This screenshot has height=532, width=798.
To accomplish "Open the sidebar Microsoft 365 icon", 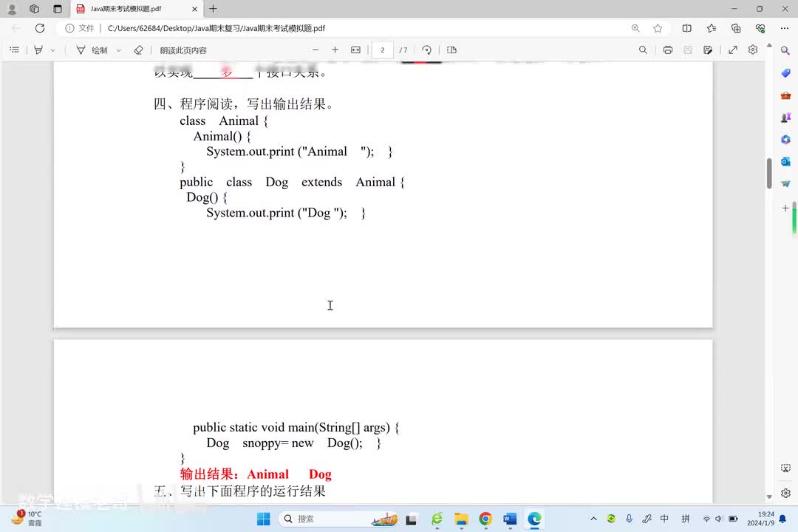I will 785,140.
